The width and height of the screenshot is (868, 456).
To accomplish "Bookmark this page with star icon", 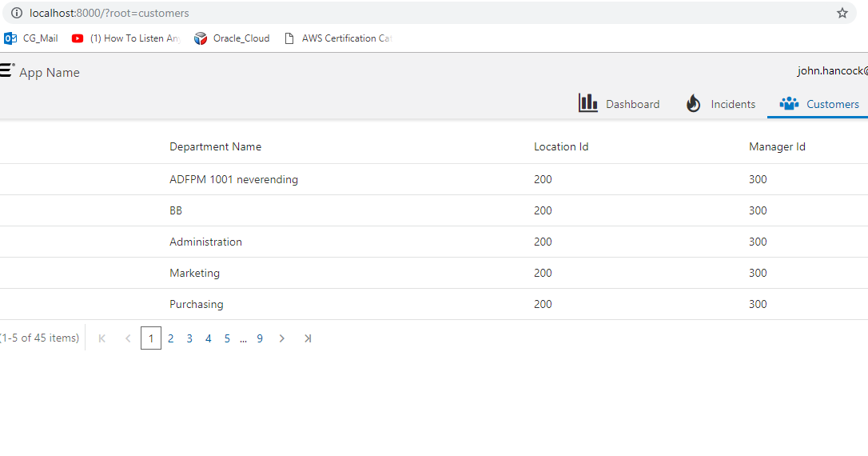I will pyautogui.click(x=842, y=13).
